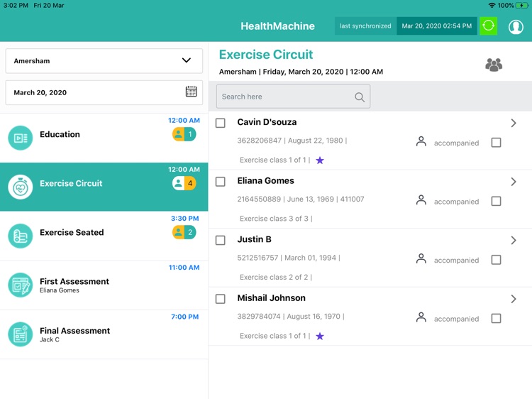Click 'Exercise class 2 of 2' text
Screen dimensions: 532x399
(274, 278)
